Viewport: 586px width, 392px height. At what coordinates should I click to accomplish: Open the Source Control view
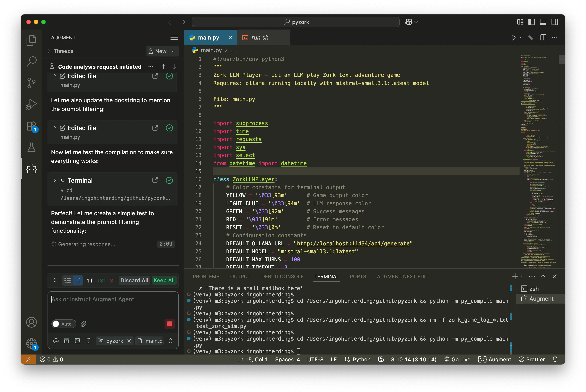click(31, 83)
